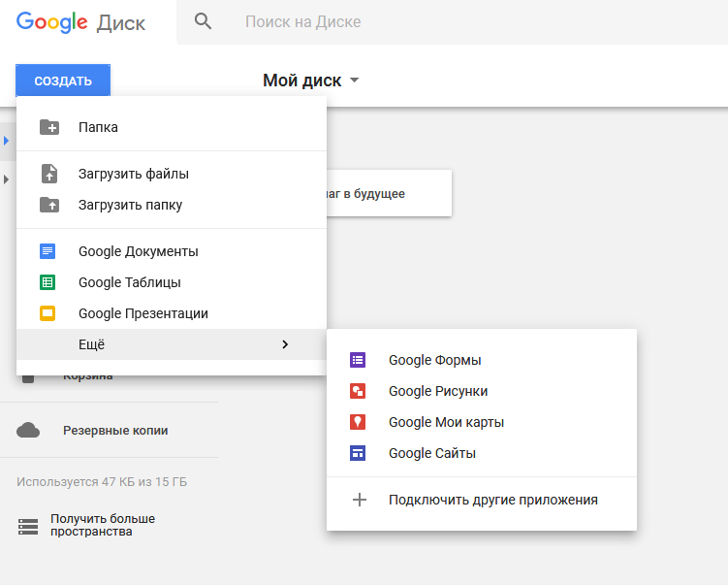
Task: Open "Получить больше пространства" link
Action: tap(103, 525)
